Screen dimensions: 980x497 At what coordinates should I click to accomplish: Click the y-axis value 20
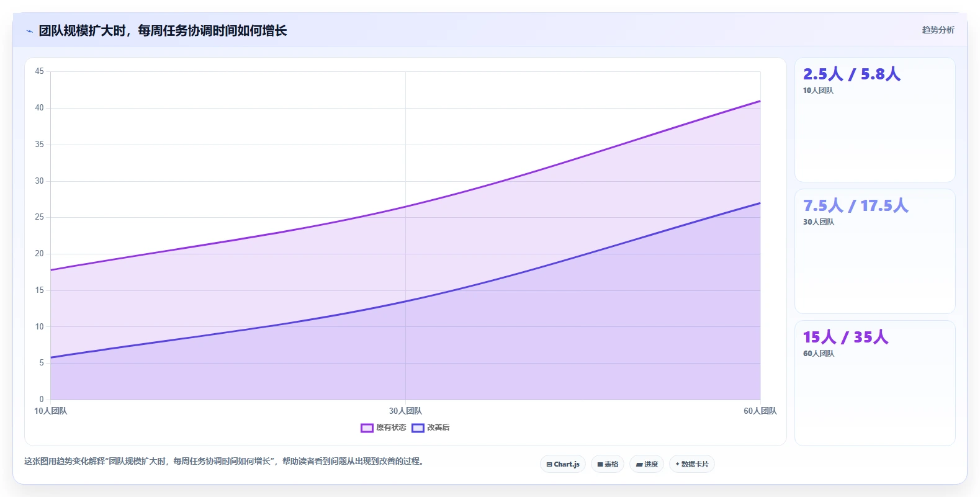[x=40, y=254]
